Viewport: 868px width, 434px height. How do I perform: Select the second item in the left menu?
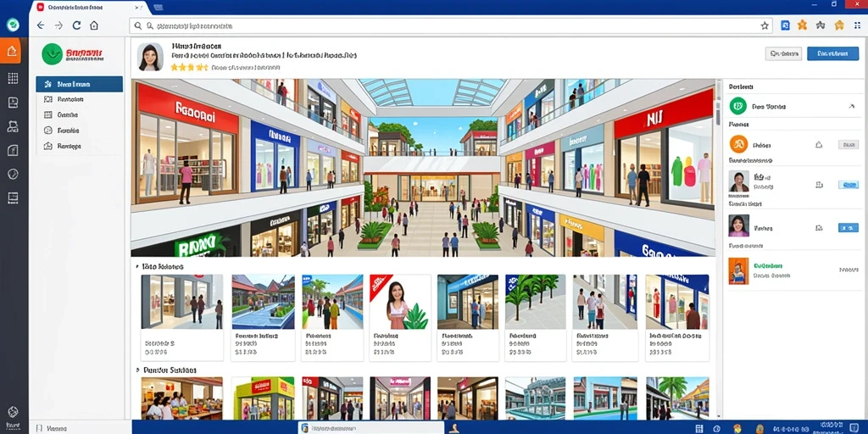coord(79,100)
